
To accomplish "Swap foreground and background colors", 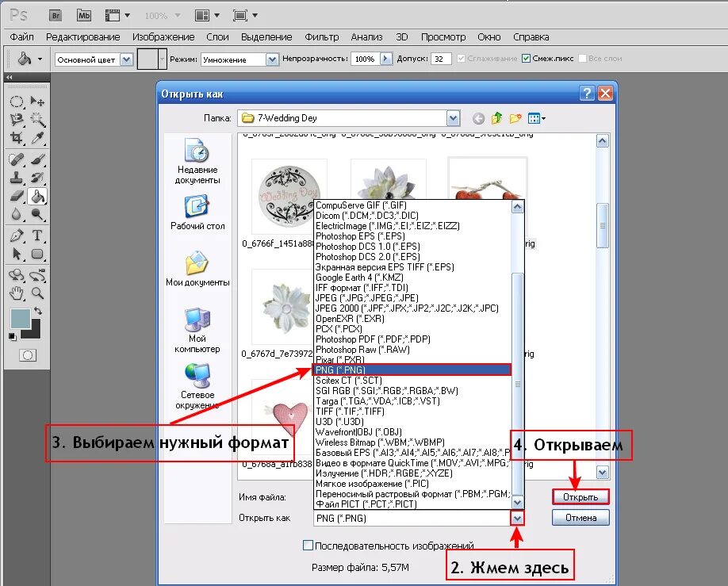I will (38, 311).
